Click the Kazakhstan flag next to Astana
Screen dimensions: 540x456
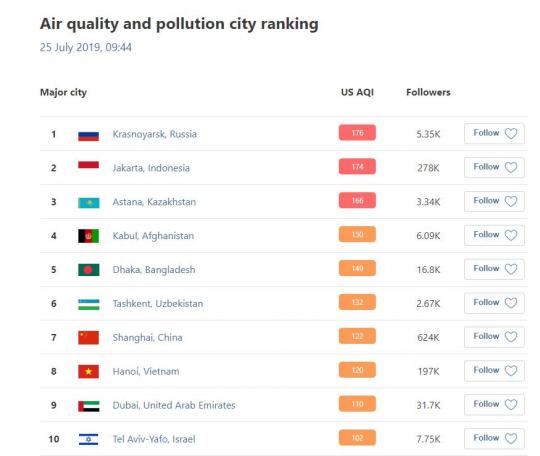point(89,203)
